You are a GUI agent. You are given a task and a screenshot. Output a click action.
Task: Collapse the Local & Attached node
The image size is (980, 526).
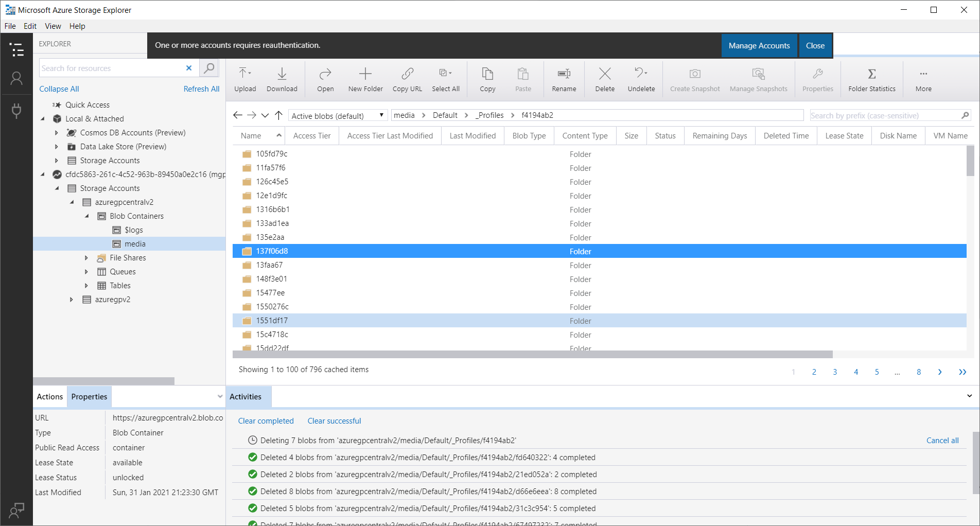[x=43, y=119]
